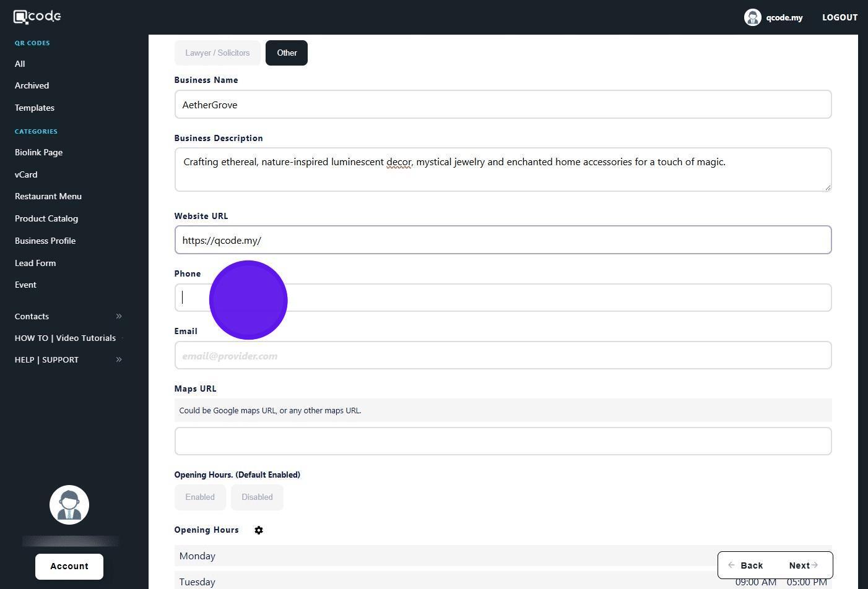Go to Product Catalog category

46,218
